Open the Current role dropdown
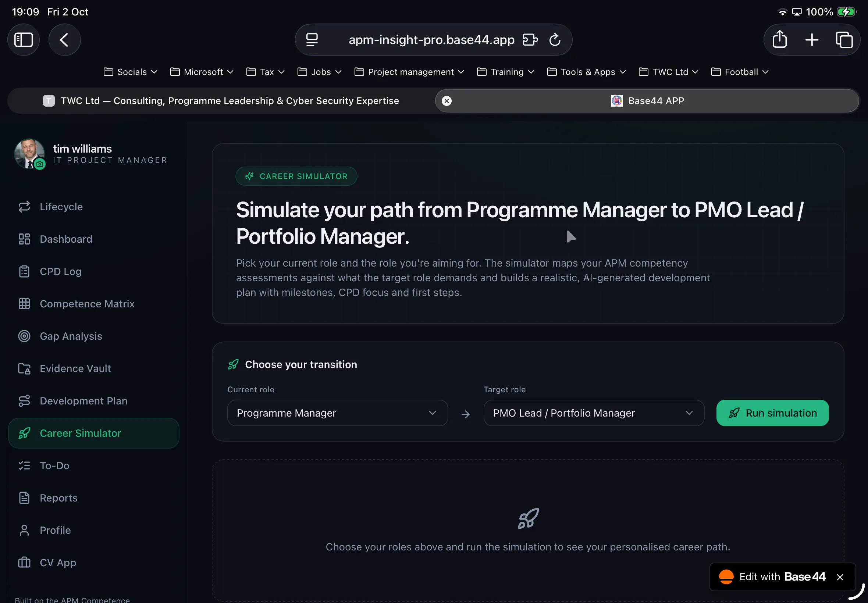 [x=337, y=413]
